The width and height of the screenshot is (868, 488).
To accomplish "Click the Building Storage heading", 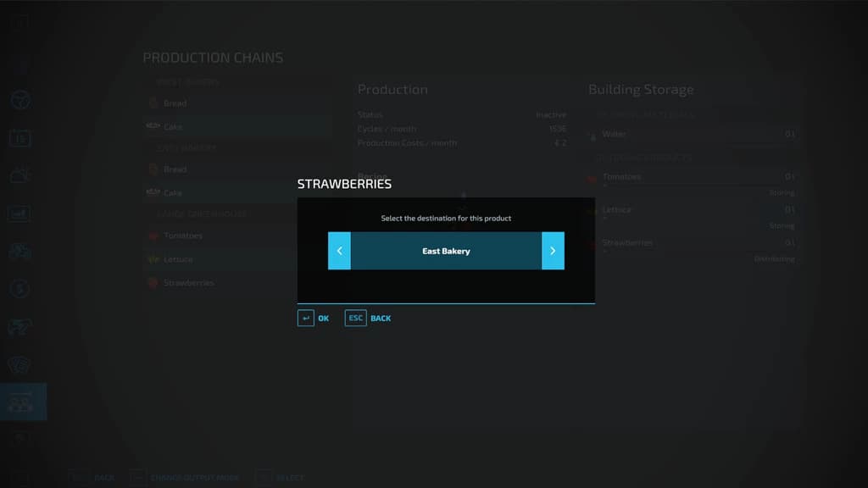I will 641,89.
